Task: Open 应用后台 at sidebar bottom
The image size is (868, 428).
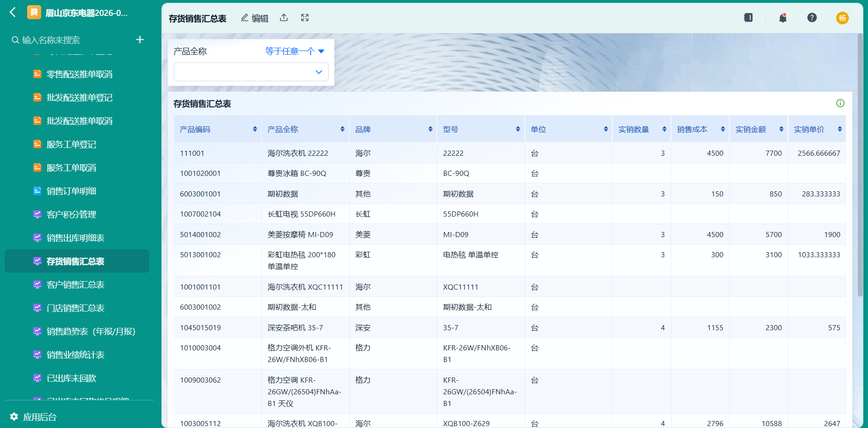Action: coord(33,416)
